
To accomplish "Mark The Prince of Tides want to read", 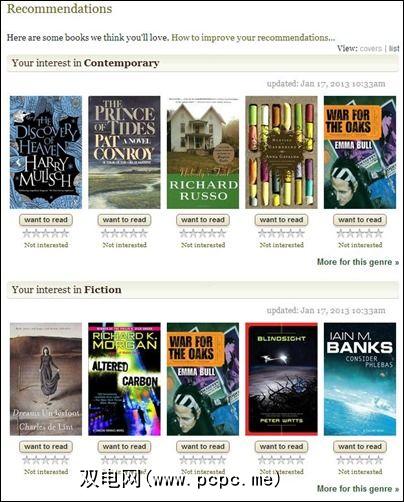I will [x=124, y=220].
